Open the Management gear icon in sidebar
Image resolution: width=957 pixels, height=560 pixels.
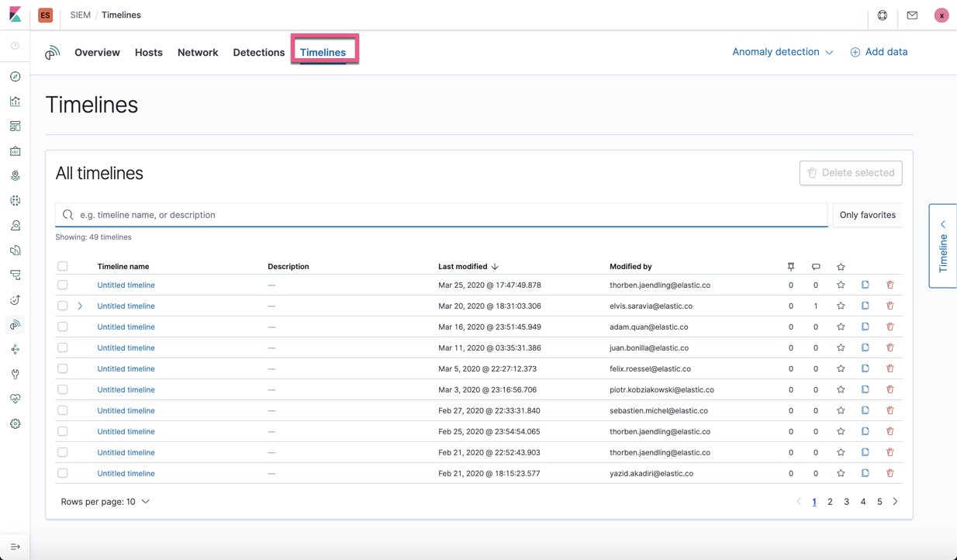tap(15, 424)
